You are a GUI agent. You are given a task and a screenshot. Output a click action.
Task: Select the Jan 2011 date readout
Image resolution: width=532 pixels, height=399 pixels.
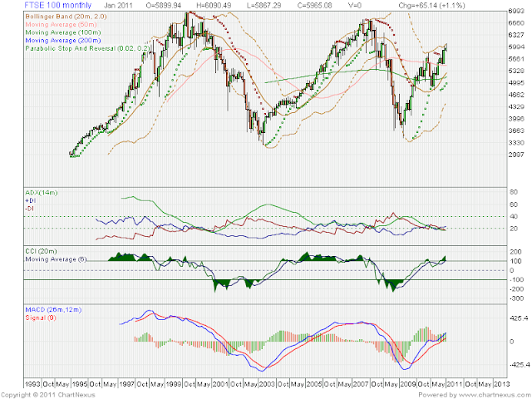click(x=118, y=6)
